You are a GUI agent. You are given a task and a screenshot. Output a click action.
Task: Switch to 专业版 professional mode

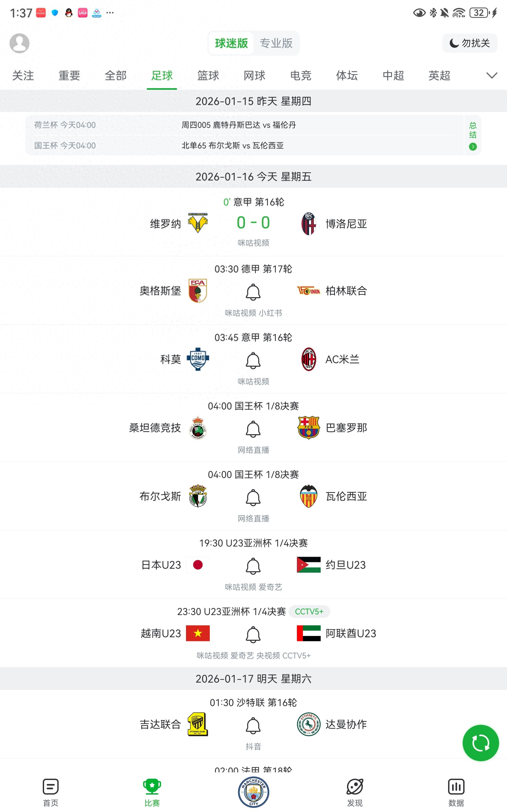coord(276,43)
